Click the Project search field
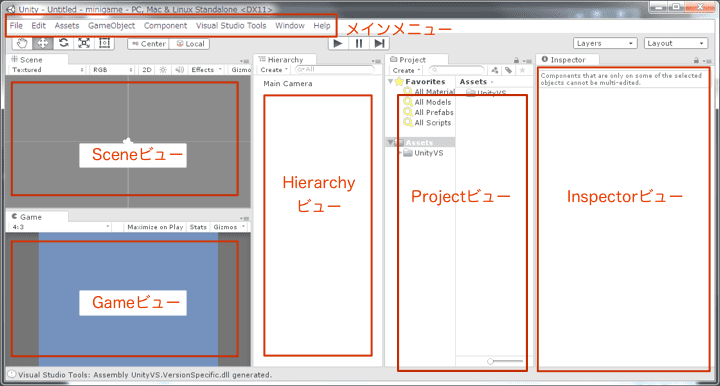 (457, 70)
